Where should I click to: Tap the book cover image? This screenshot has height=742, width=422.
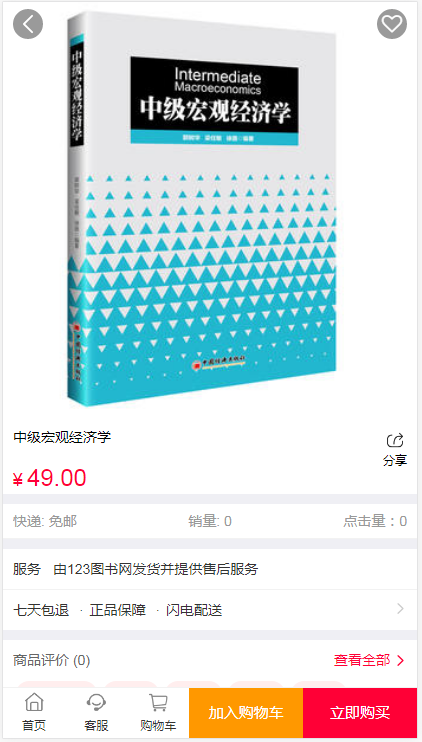coord(202,208)
